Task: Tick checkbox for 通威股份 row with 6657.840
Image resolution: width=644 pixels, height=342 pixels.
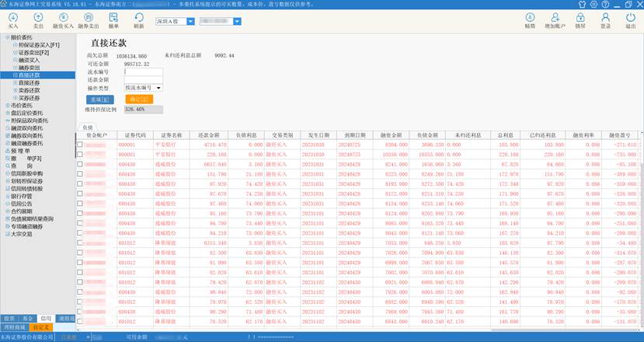Action: [80, 165]
